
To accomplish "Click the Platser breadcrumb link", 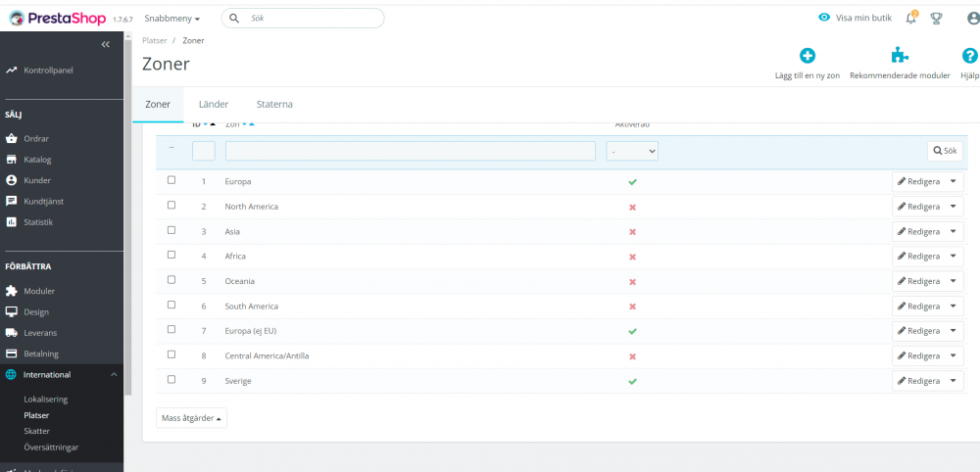I will (155, 40).
